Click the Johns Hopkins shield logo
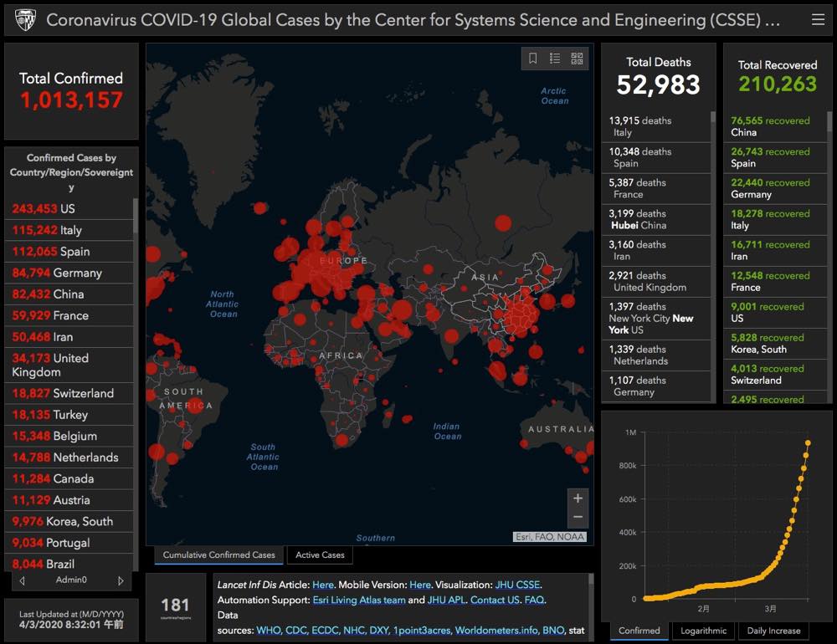The width and height of the screenshot is (837, 644). 25,20
